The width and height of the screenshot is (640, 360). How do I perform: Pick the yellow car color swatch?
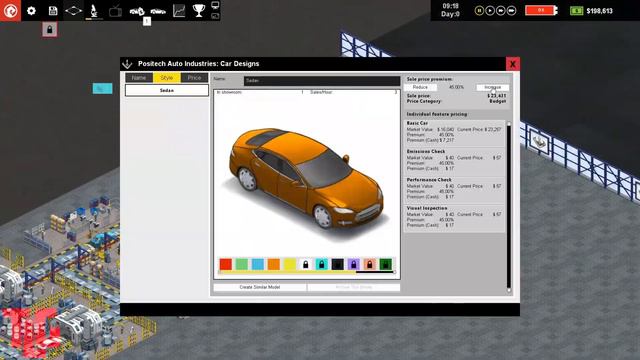tap(289, 264)
